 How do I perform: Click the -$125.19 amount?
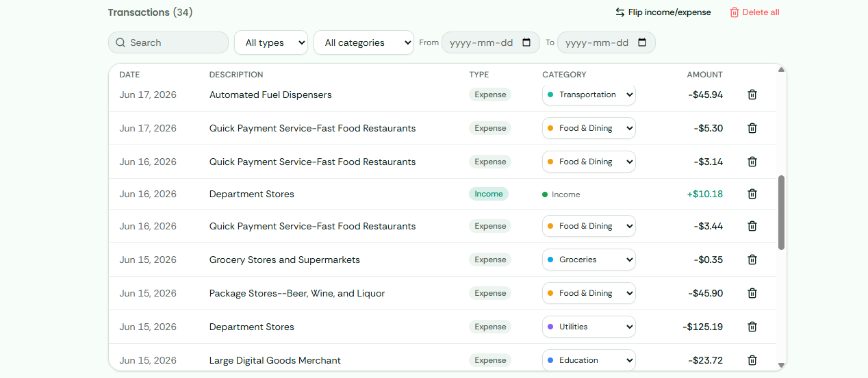click(x=702, y=327)
